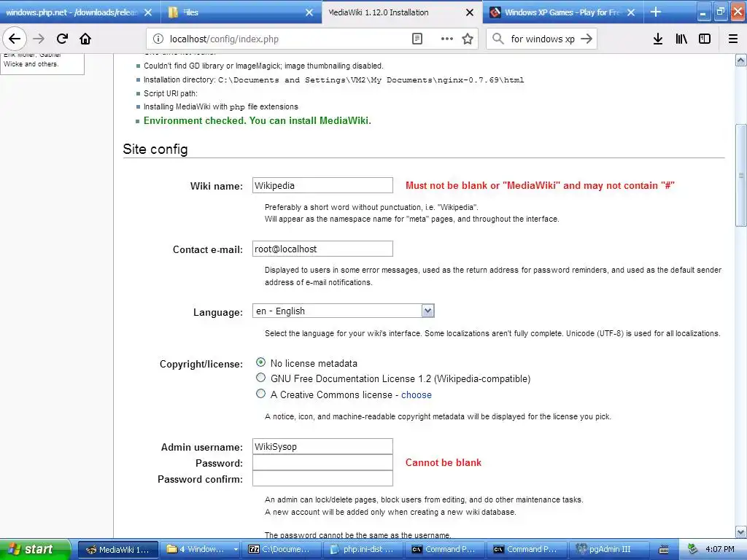747x560 pixels.
Task: Reload the page with the refresh icon
Action: 62,39
